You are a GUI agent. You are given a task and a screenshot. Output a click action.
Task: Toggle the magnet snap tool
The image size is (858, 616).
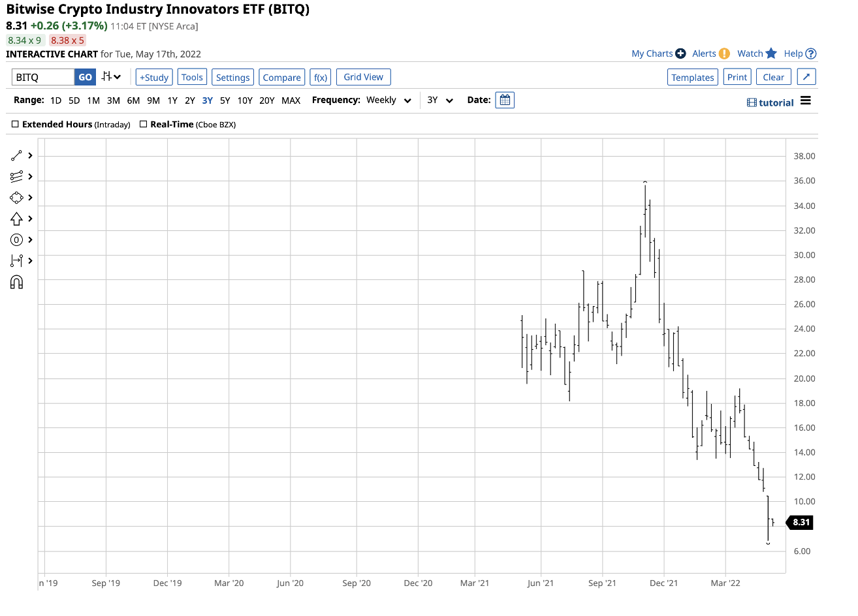click(16, 282)
